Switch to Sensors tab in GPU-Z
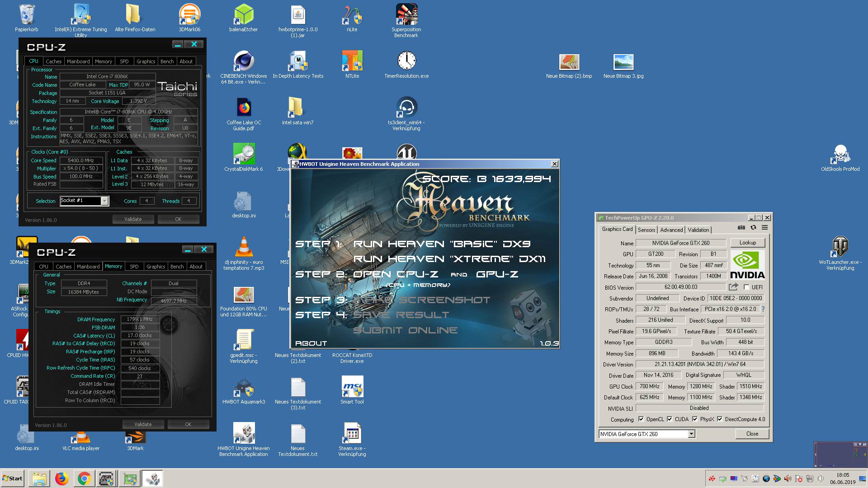The height and width of the screenshot is (488, 868). pos(646,230)
